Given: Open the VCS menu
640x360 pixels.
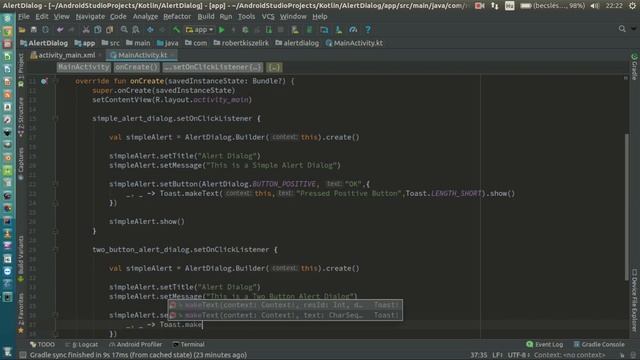Looking at the screenshot, I should click(268, 17).
